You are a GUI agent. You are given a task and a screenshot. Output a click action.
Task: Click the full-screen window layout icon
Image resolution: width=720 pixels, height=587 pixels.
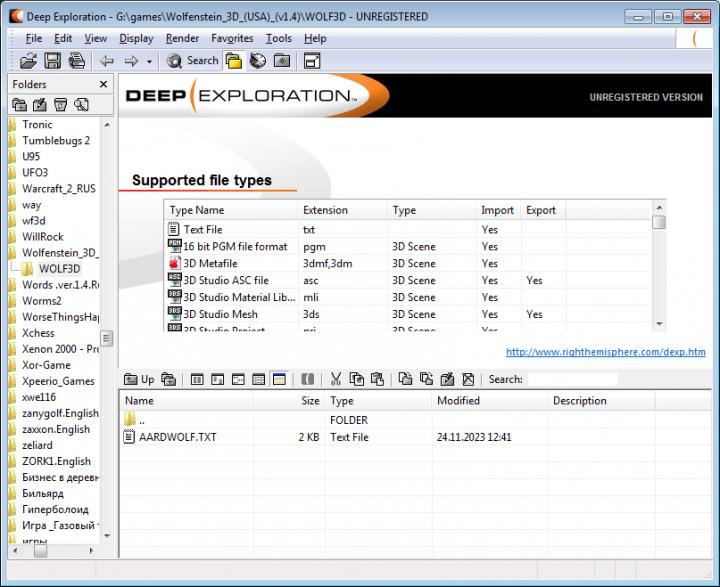tap(312, 61)
